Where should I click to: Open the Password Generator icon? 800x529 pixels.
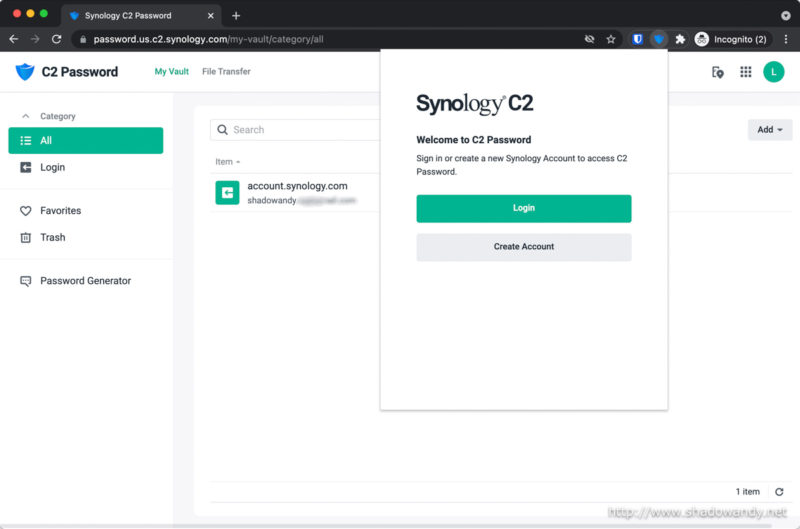(x=26, y=281)
